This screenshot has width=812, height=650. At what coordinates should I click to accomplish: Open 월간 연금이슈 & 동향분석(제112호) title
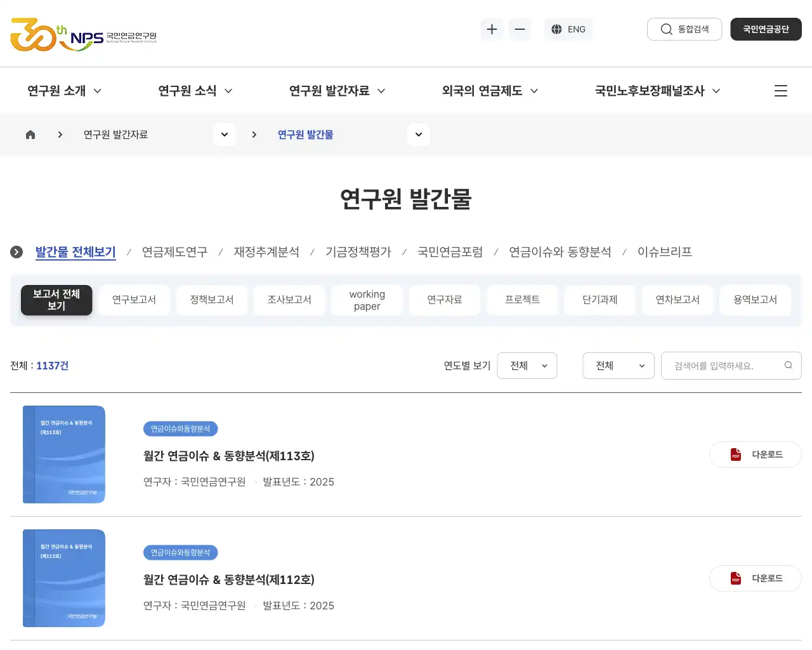(229, 580)
